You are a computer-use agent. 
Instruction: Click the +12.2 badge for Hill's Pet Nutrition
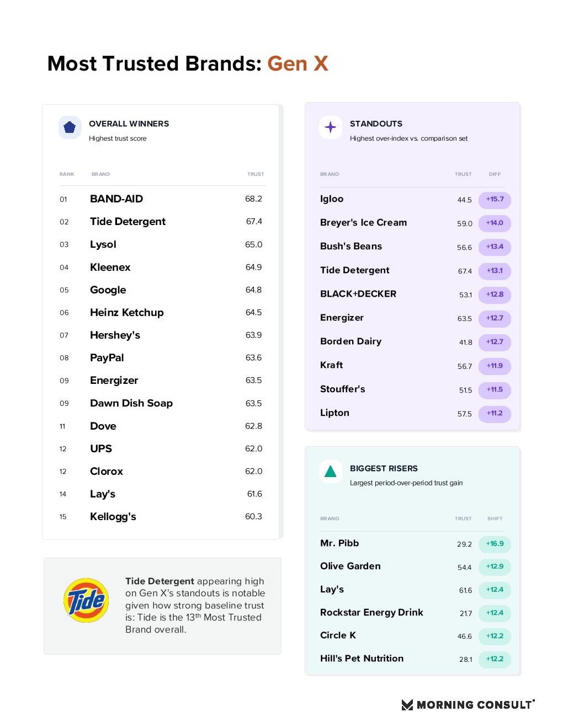coord(495,659)
